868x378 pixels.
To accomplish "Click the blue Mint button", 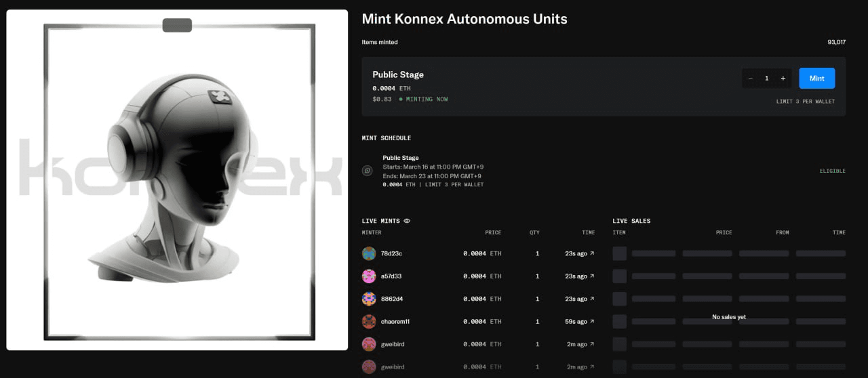I will tap(816, 78).
